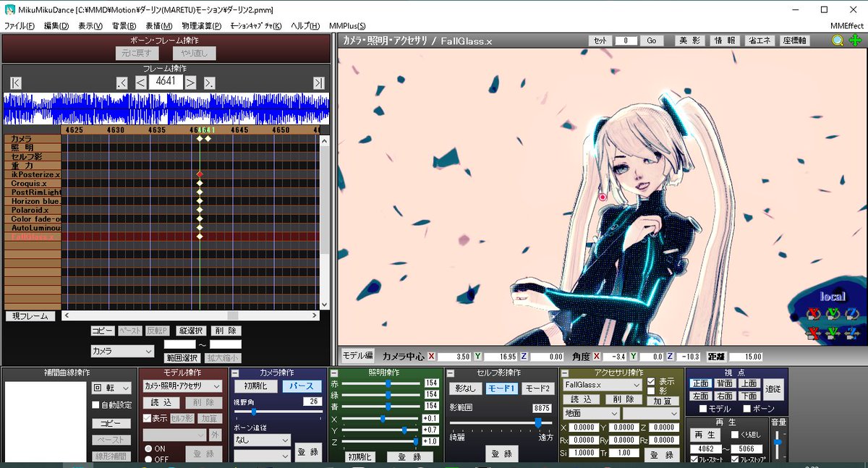
Task: Step back one frame with < button
Action: click(140, 82)
